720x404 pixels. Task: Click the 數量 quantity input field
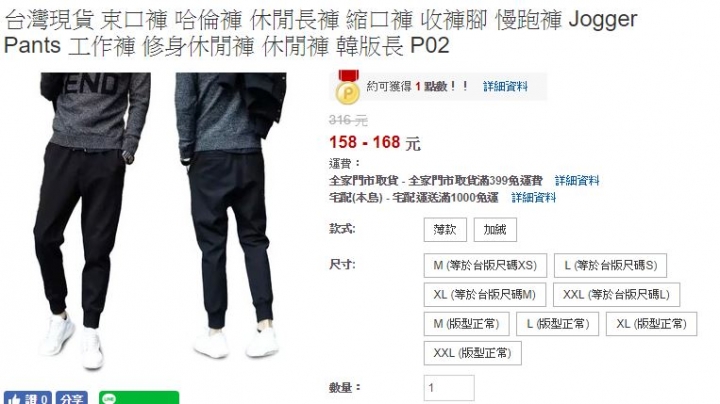click(449, 388)
